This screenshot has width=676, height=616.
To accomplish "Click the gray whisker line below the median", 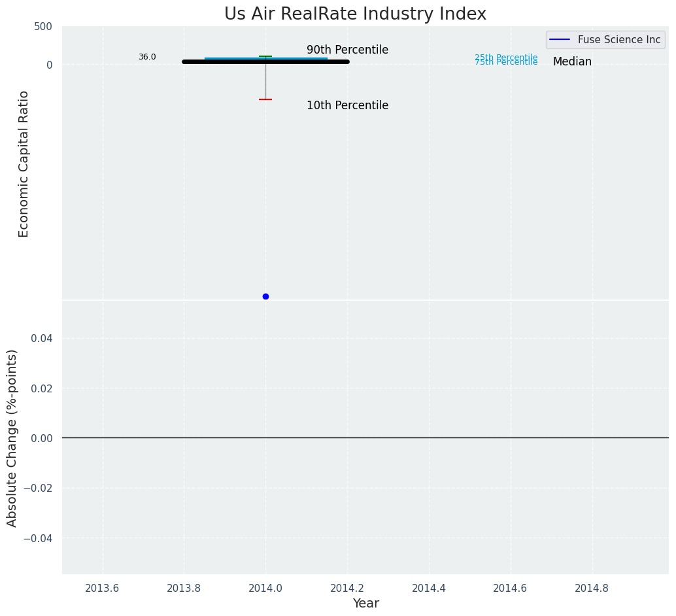I will point(265,82).
